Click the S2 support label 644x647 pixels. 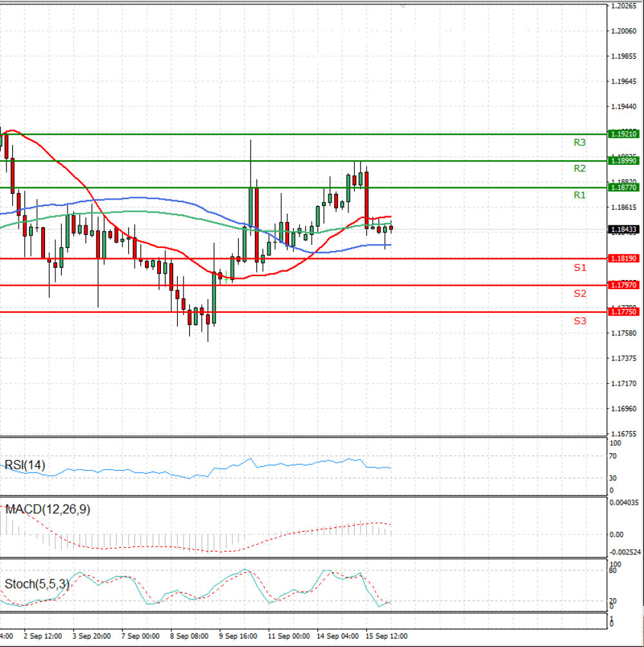pyautogui.click(x=580, y=294)
